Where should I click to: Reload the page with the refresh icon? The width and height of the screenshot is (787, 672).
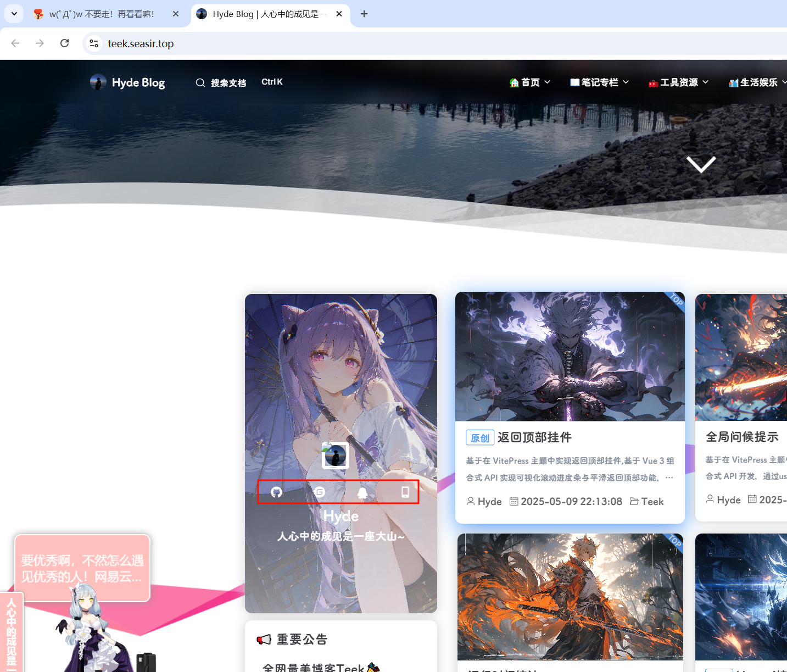tap(64, 43)
